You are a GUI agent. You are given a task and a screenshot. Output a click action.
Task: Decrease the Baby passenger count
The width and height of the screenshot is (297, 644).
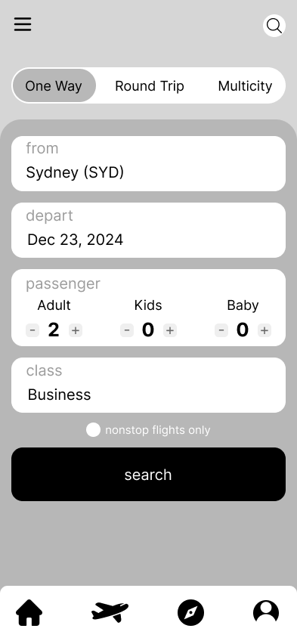pyautogui.click(x=221, y=330)
